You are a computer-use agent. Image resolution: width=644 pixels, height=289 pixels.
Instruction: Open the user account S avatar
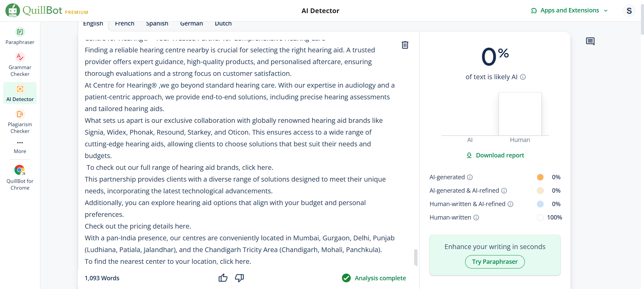pos(629,11)
